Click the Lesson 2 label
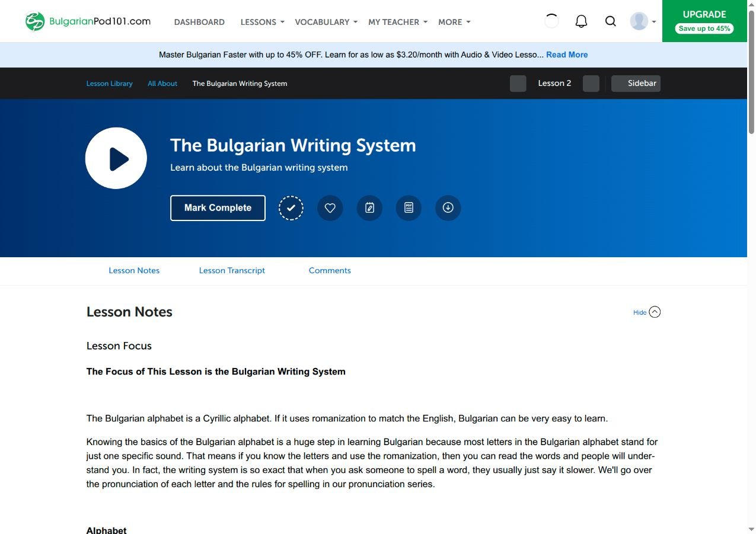756x534 pixels. (x=554, y=84)
